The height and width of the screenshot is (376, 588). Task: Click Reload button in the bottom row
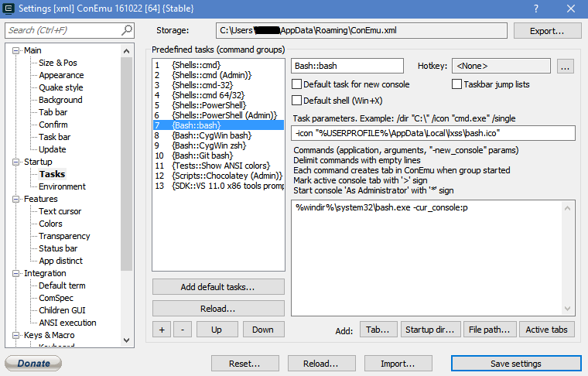coord(321,364)
